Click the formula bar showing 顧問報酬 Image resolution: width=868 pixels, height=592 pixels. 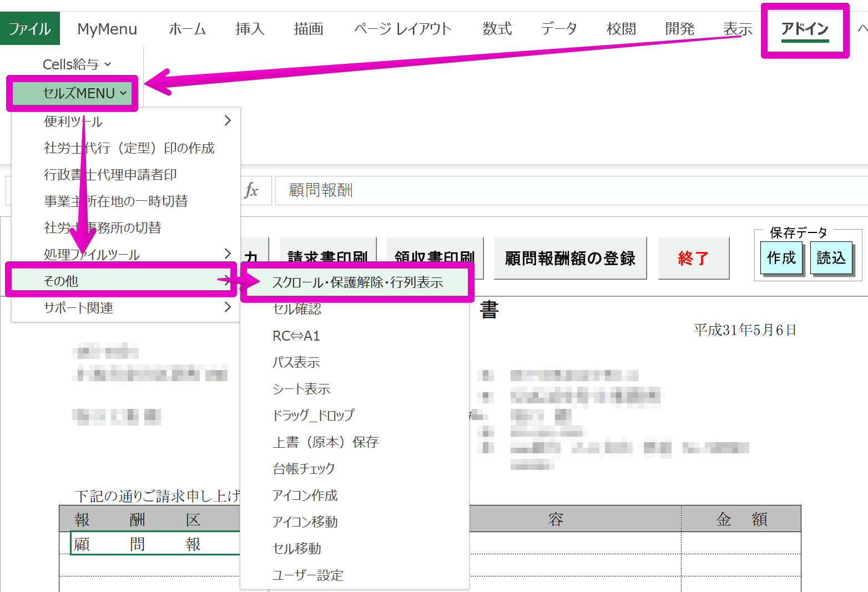click(555, 190)
